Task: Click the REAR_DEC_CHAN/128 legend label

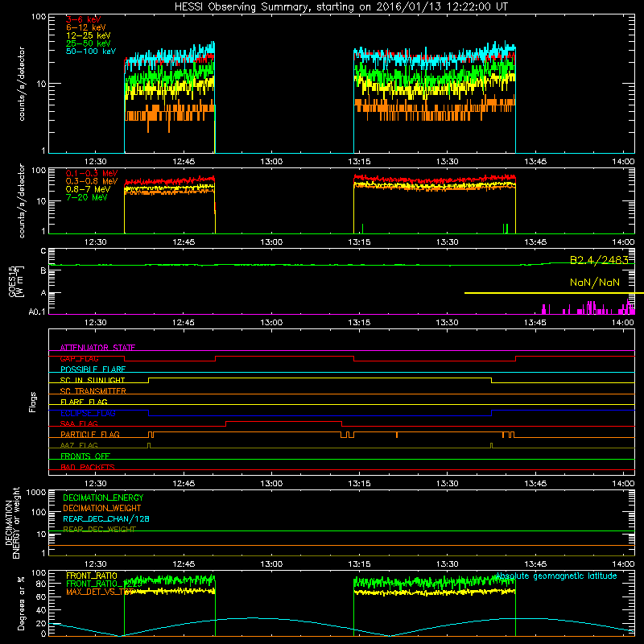Action: tap(106, 518)
